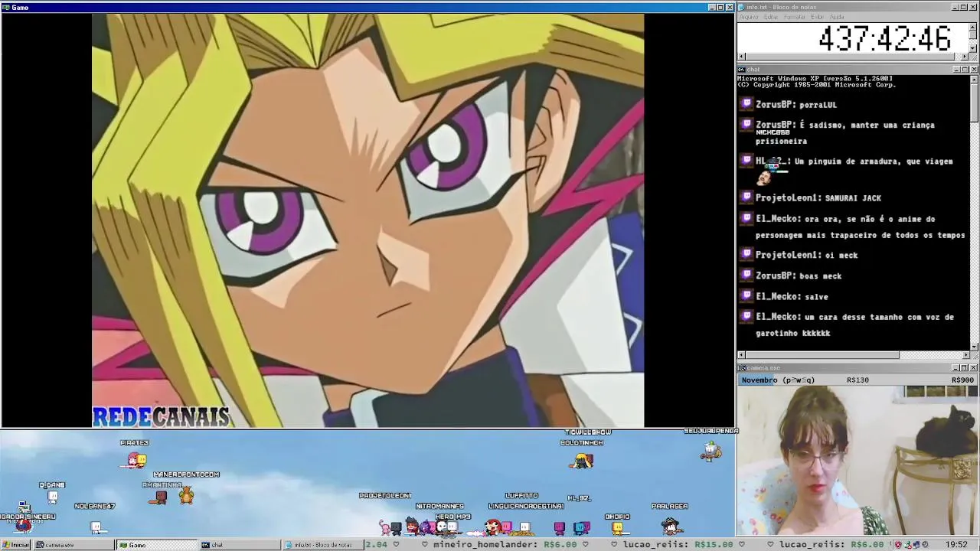Click the ProjetoLeon1 username on SAMURAI JACK
Image resolution: width=980 pixels, height=551 pixels.
click(x=788, y=197)
